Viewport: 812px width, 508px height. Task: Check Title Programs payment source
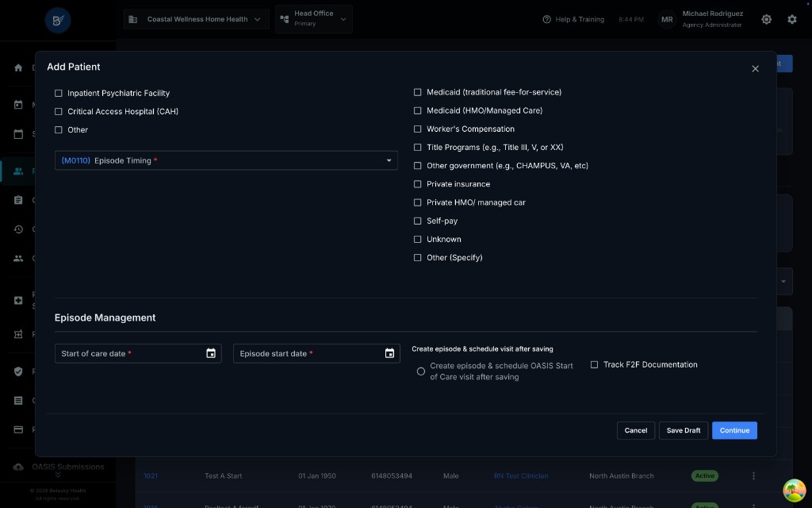pyautogui.click(x=417, y=147)
